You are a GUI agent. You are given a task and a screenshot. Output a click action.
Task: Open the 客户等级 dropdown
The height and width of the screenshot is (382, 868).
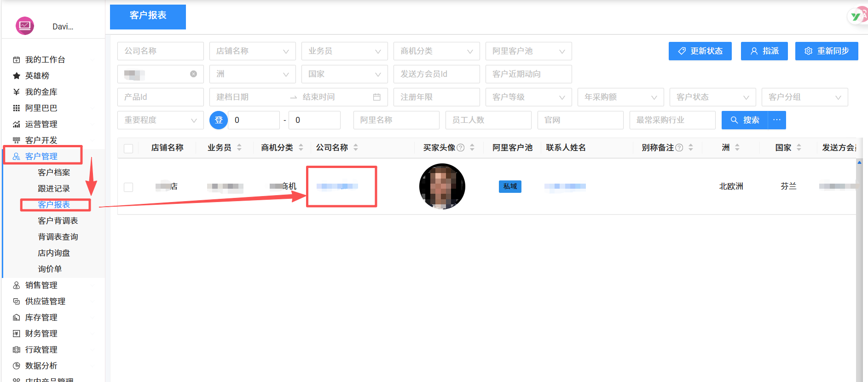tap(529, 97)
